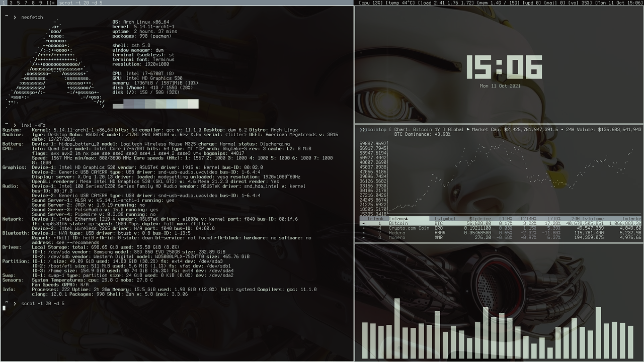Click the chart axis label 59887.9697
The image size is (644, 362).
[x=373, y=144]
